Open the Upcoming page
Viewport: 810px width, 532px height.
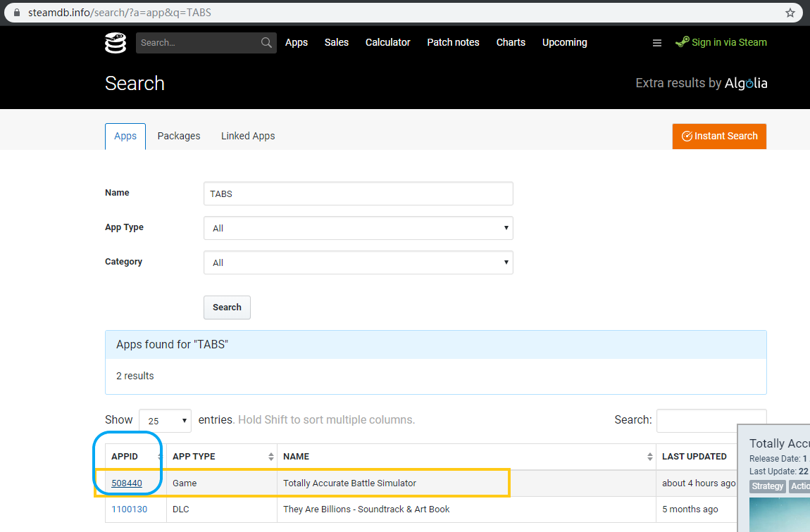click(x=565, y=43)
